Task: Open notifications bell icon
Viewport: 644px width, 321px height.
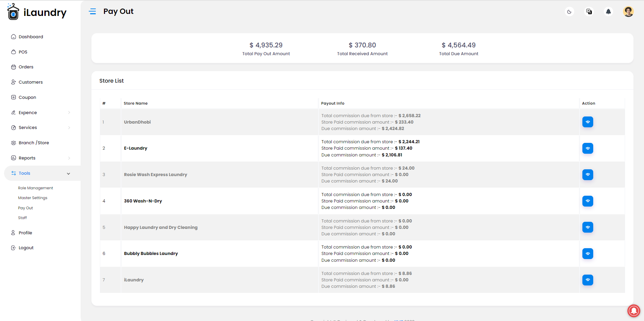Action: [x=608, y=12]
